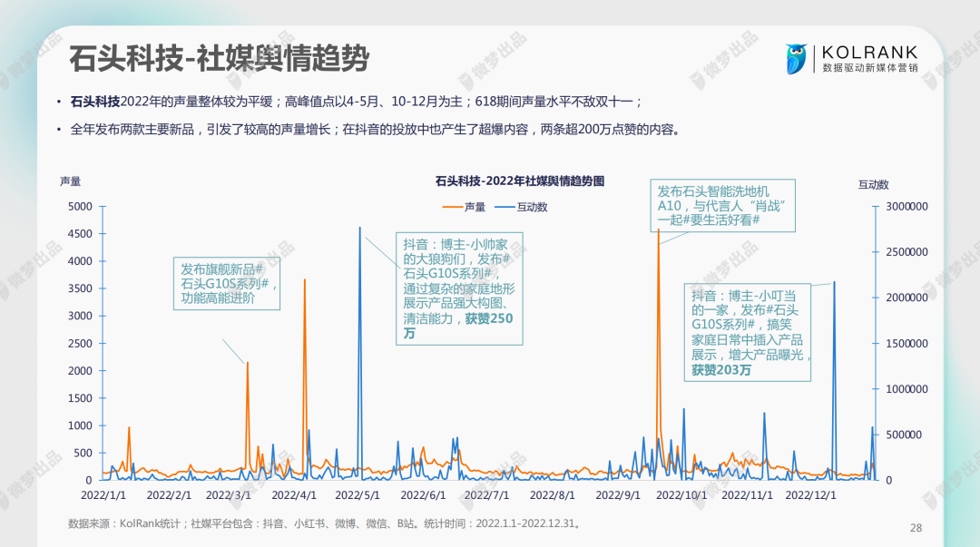This screenshot has width=980, height=547.
Task: Click the date label 2022/8/1
Action: 553,495
